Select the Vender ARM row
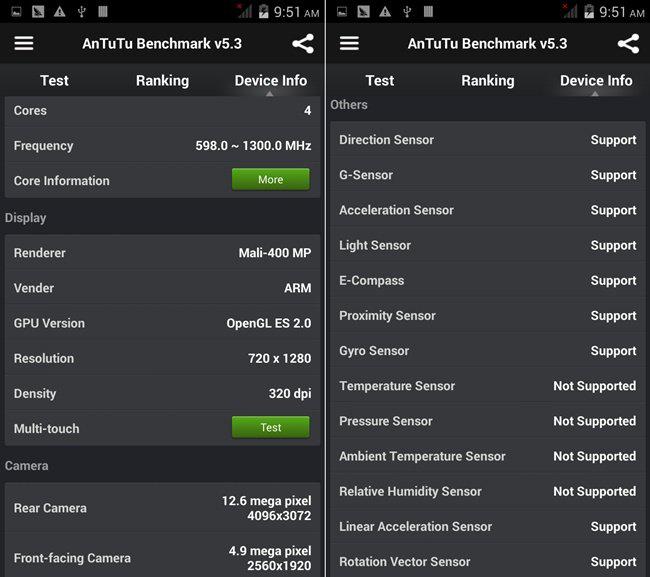 162,288
